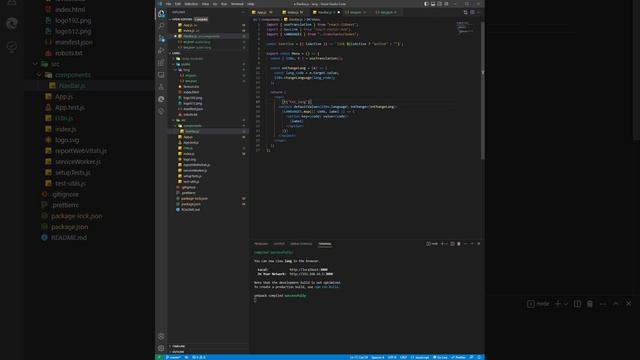Open the Extensions view in activity bar

tap(161, 63)
